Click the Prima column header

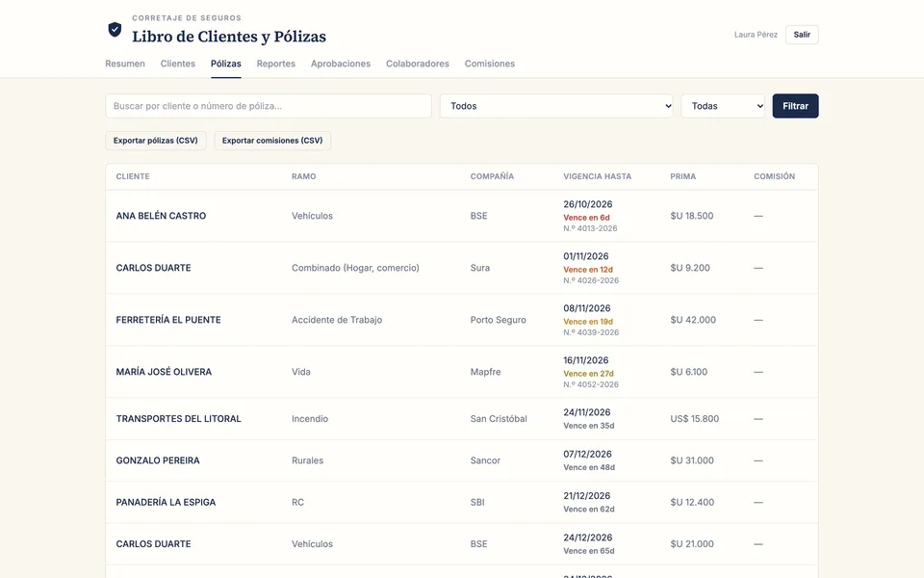tap(682, 176)
